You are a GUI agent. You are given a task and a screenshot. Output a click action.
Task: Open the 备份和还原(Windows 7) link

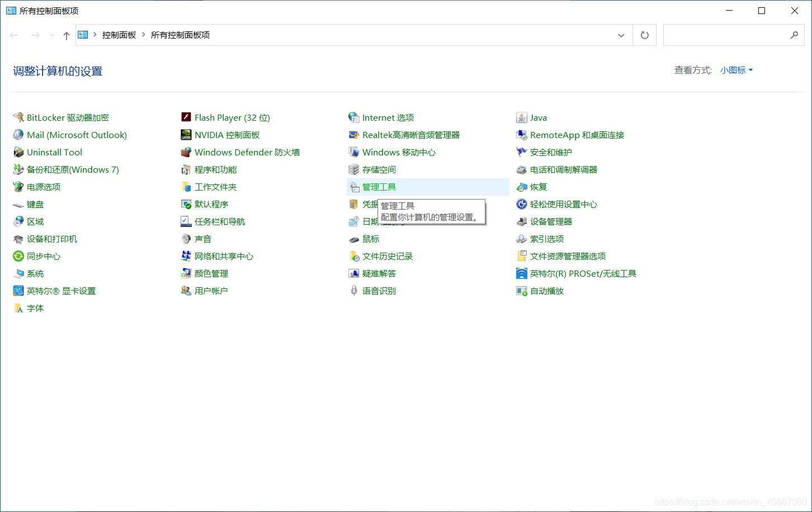tap(73, 169)
